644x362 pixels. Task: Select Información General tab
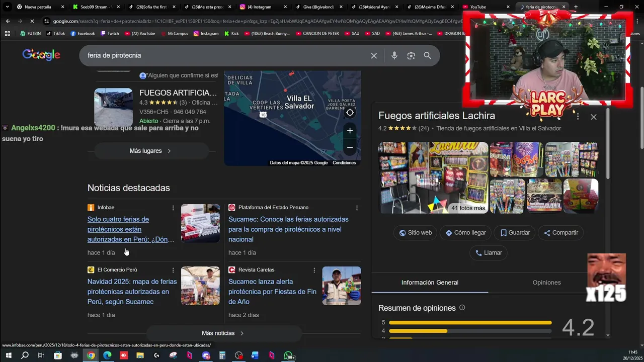[x=430, y=283]
